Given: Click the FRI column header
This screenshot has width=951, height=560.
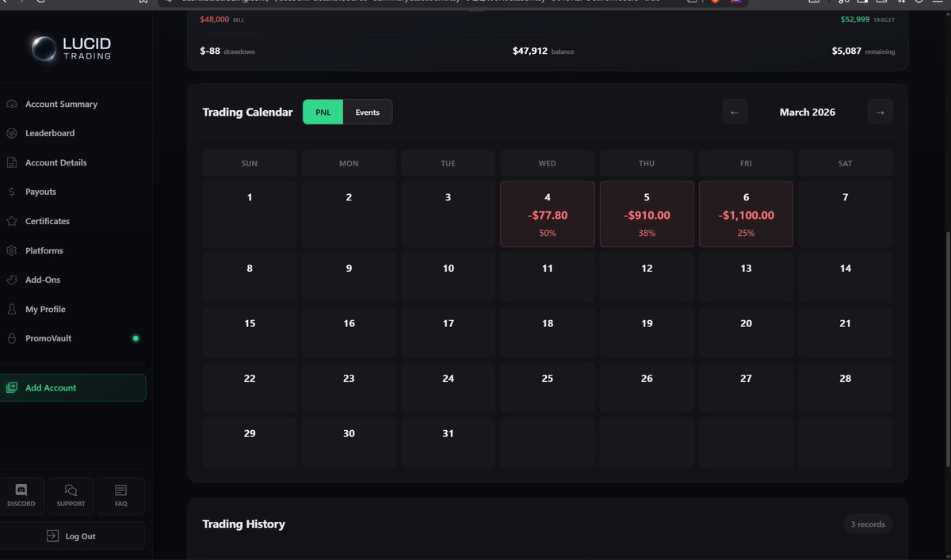Looking at the screenshot, I should click(746, 163).
